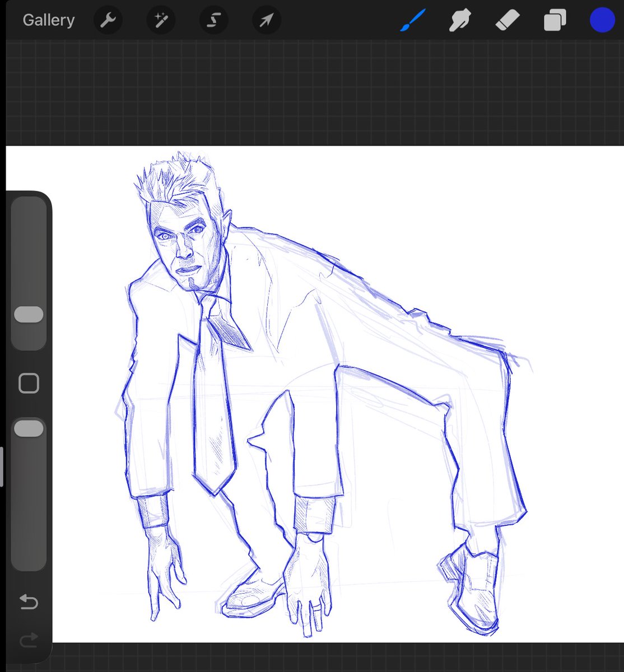This screenshot has width=624, height=672.
Task: Tap the square modify button in the sidebar
Action: click(29, 384)
